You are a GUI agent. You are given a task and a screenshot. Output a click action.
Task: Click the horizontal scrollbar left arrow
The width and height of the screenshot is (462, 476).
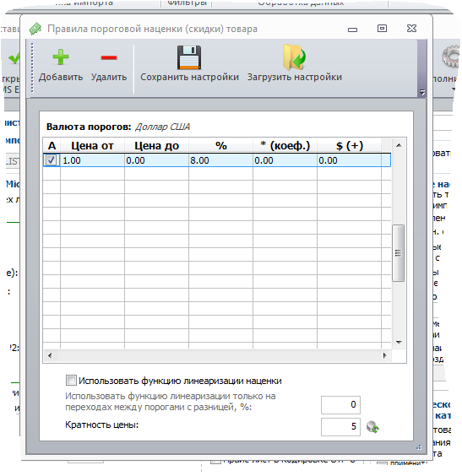(50, 355)
